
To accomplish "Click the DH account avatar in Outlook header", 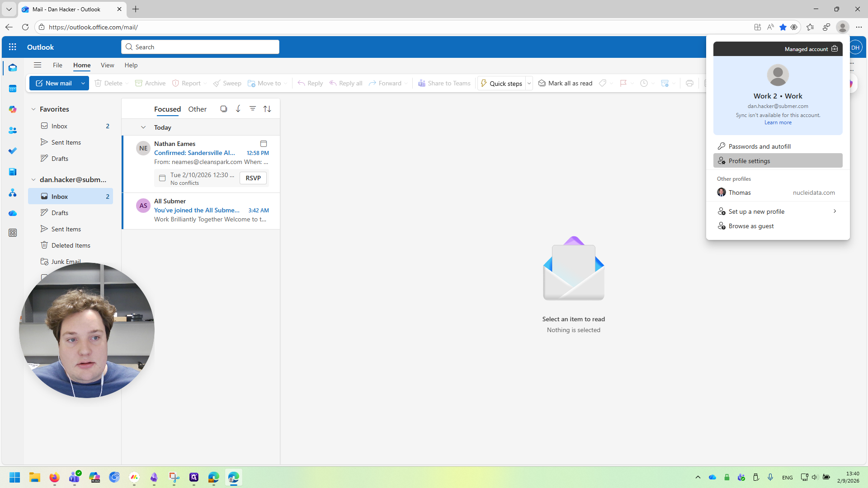I will pos(855,47).
